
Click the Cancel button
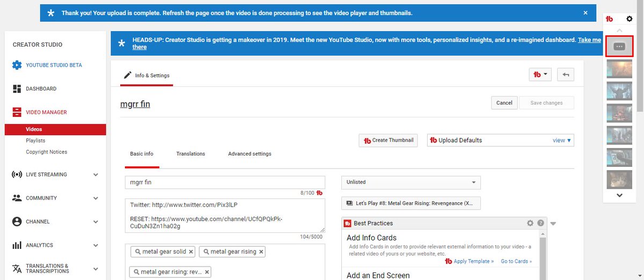coord(504,102)
